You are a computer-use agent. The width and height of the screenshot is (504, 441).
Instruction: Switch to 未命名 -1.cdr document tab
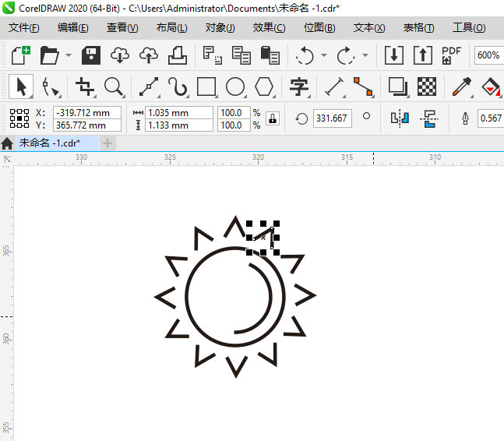[51, 143]
